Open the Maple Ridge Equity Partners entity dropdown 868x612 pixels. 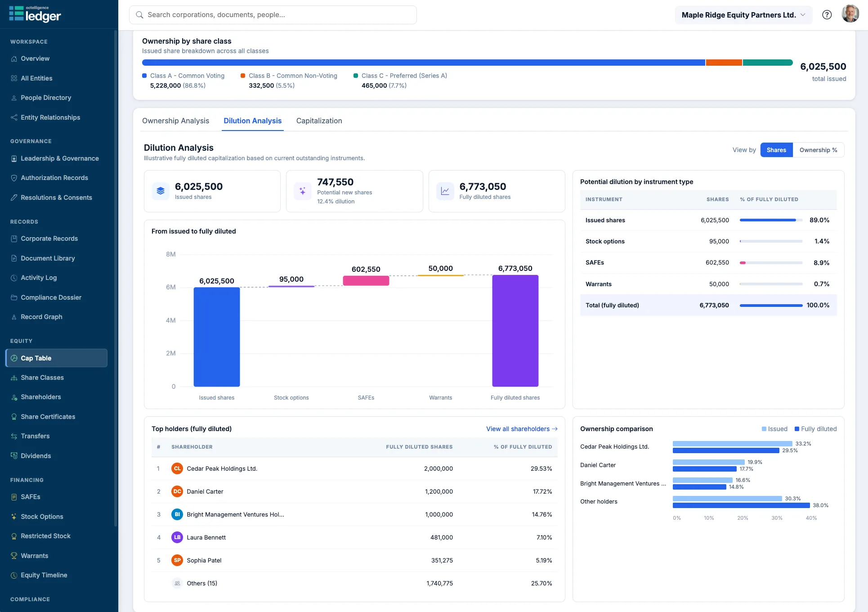743,15
